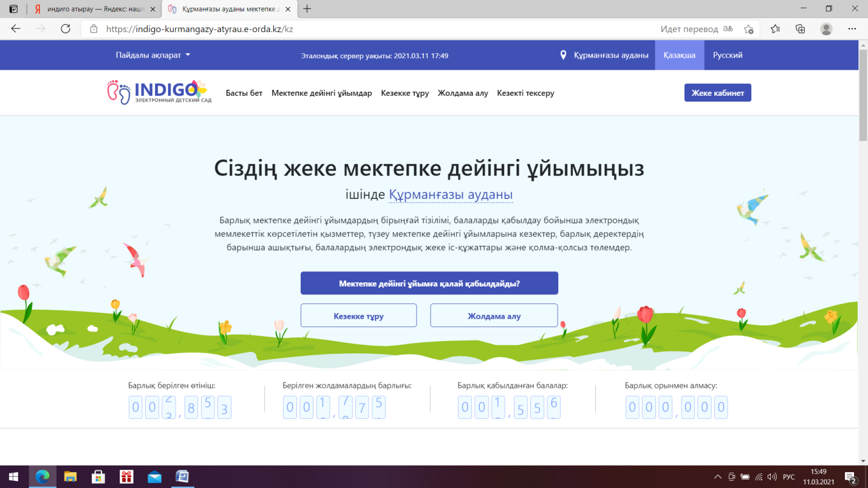Viewport: 868px width, 488px height.
Task: Open Microsoft Edge in the taskbar
Action: coord(43,477)
